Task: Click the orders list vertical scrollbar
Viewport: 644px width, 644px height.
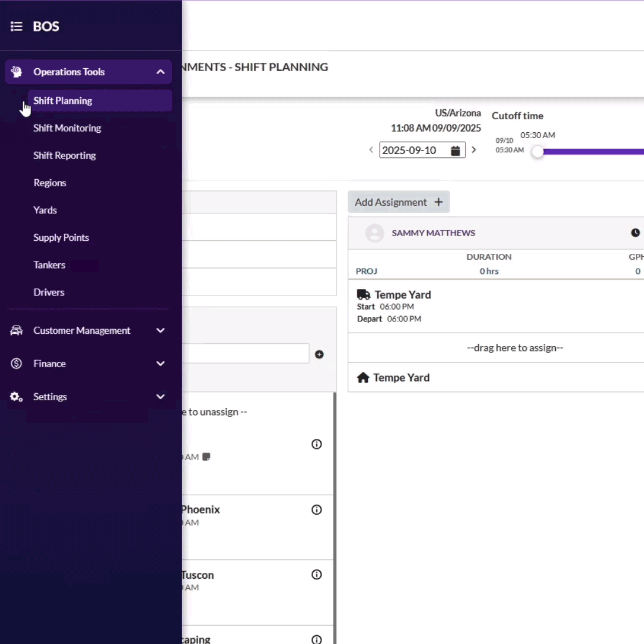Action: (335, 518)
